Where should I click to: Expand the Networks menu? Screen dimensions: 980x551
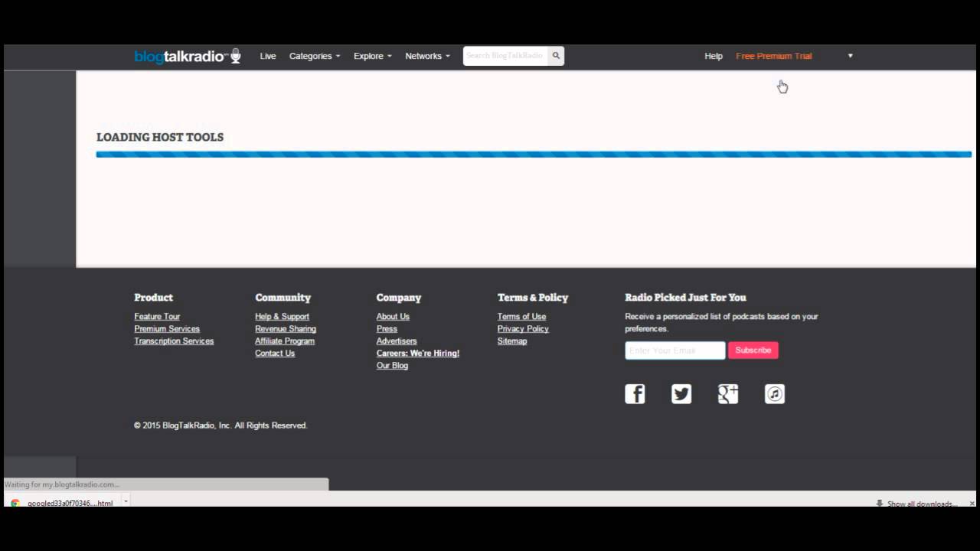pos(428,56)
